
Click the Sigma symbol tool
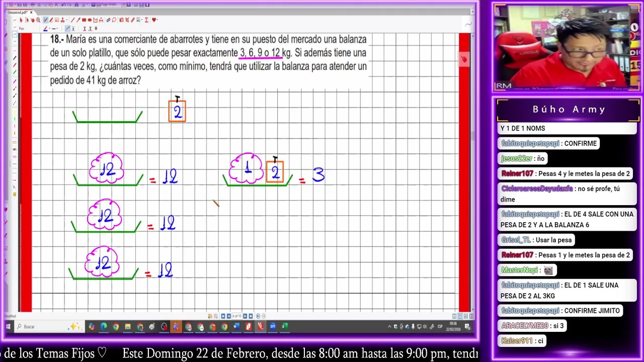click(x=146, y=20)
